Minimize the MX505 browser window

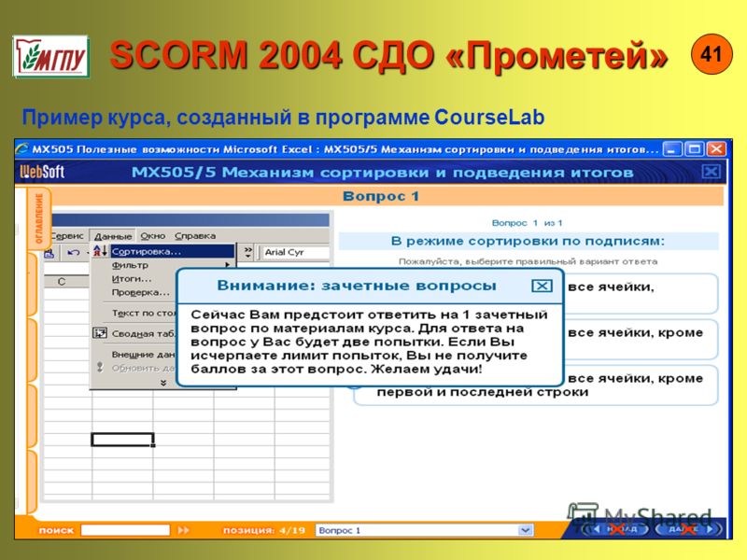pos(672,149)
